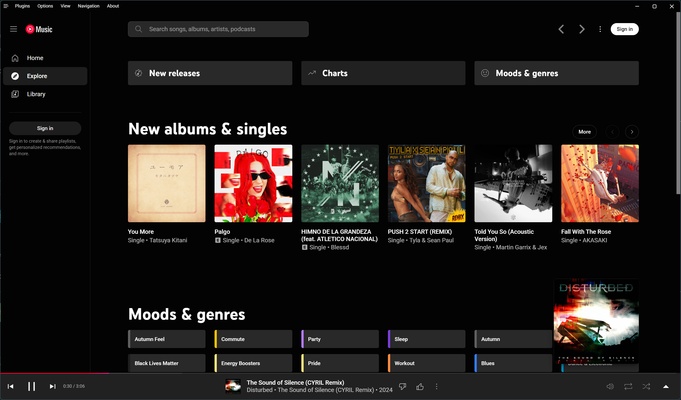
Task: Click the AKASAKI artist link
Action: pos(595,240)
